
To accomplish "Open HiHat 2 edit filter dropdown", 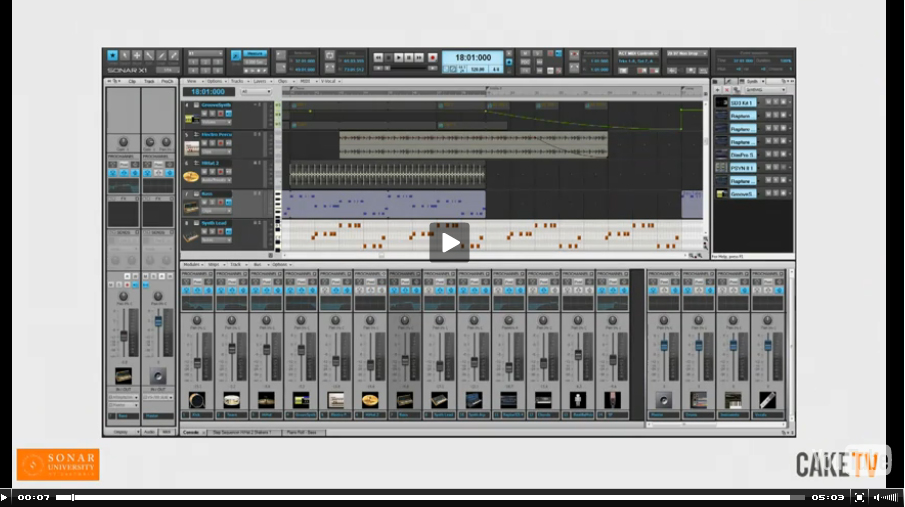I will click(x=216, y=180).
